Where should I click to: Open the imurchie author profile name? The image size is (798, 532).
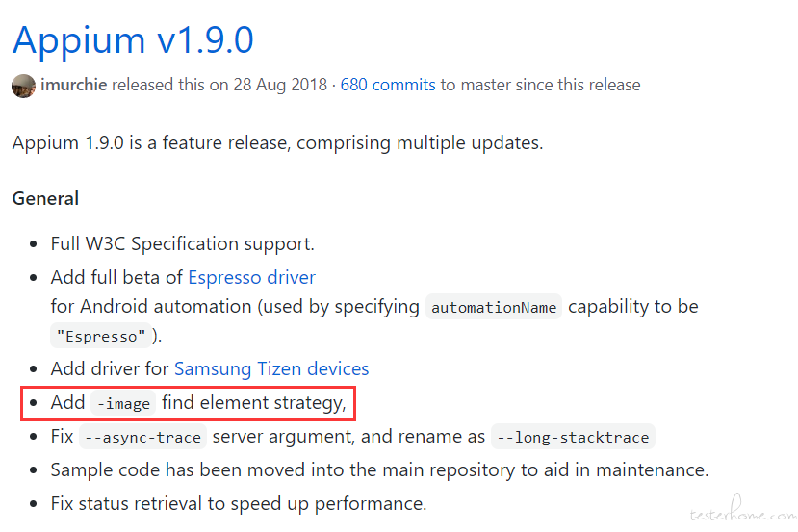[74, 85]
